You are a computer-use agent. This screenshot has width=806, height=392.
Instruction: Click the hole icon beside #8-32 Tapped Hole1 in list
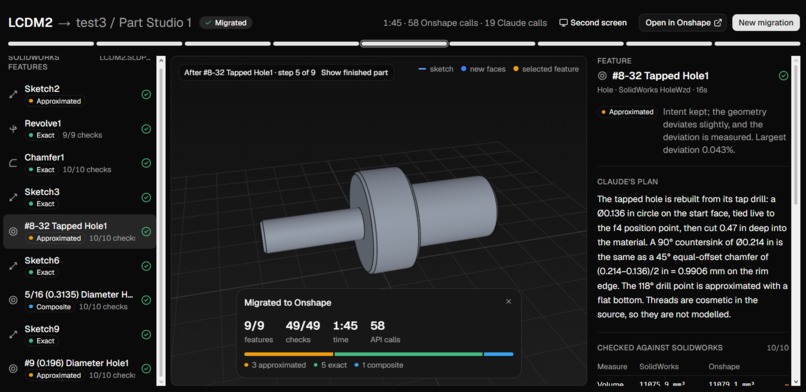(x=13, y=232)
